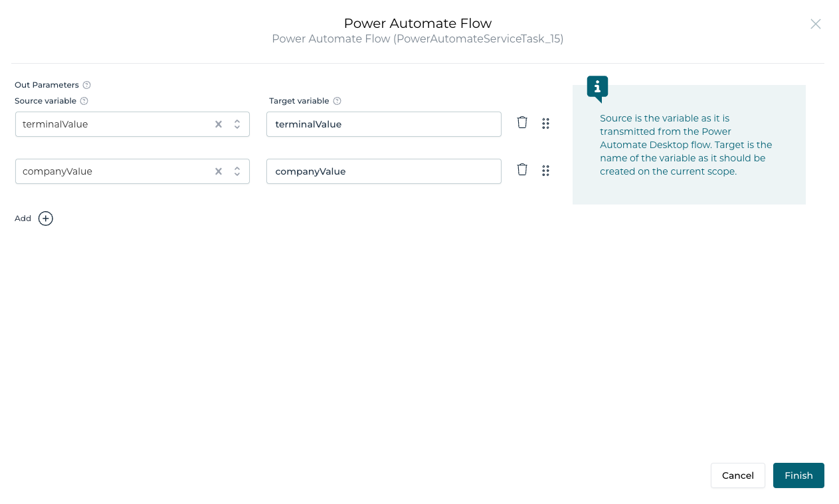Screen dimensions: 839x504
Task: Delete the terminalValue parameter row
Action: [x=522, y=122]
